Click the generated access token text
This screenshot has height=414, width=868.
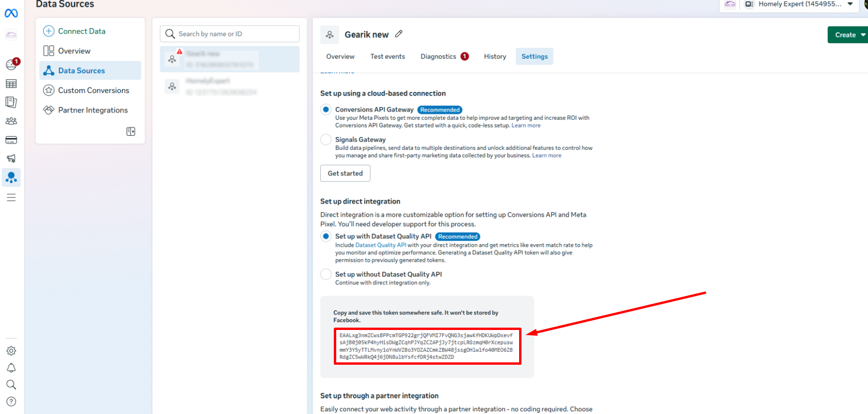[427, 346]
